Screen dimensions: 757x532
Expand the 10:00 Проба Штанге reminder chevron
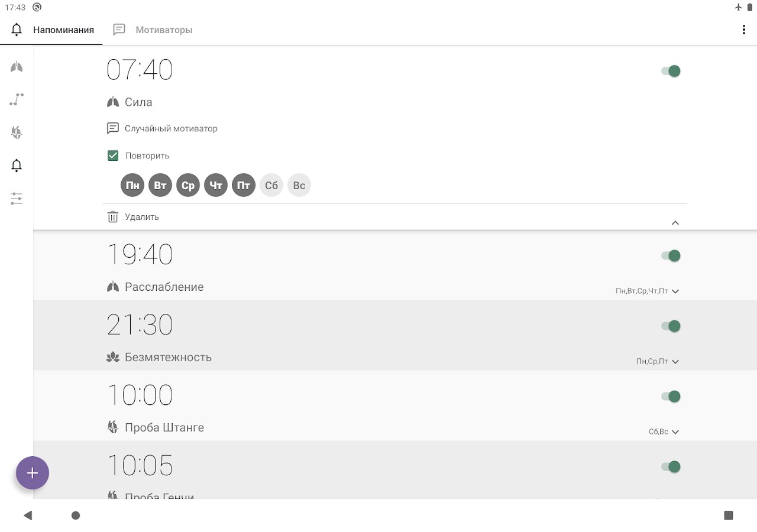point(675,432)
